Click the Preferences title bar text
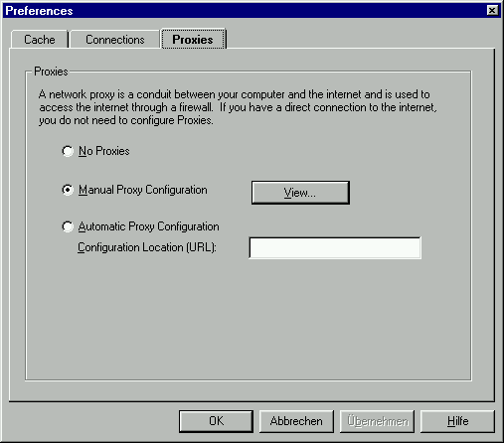The width and height of the screenshot is (504, 443). pyautogui.click(x=39, y=11)
